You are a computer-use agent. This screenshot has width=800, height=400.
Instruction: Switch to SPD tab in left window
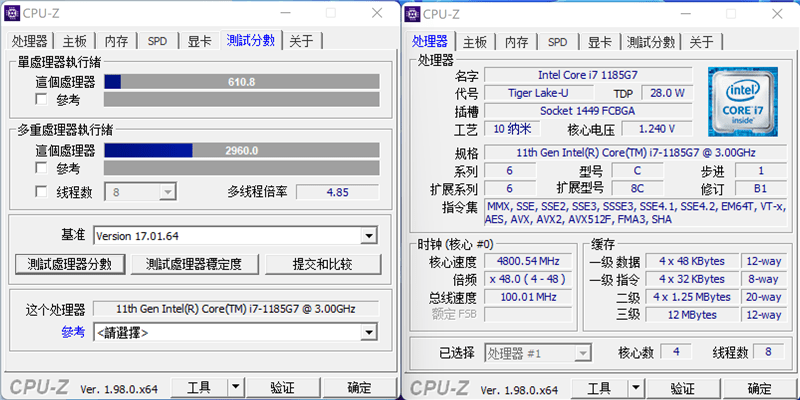pyautogui.click(x=158, y=41)
